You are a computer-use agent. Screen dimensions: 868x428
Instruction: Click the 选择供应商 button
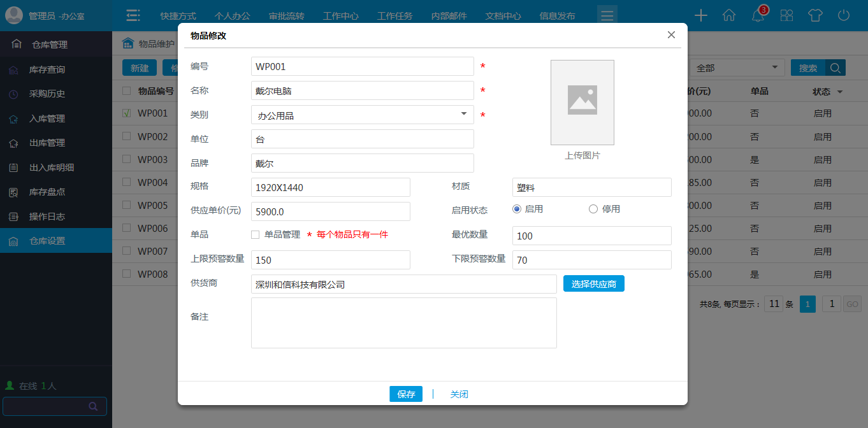pos(593,283)
